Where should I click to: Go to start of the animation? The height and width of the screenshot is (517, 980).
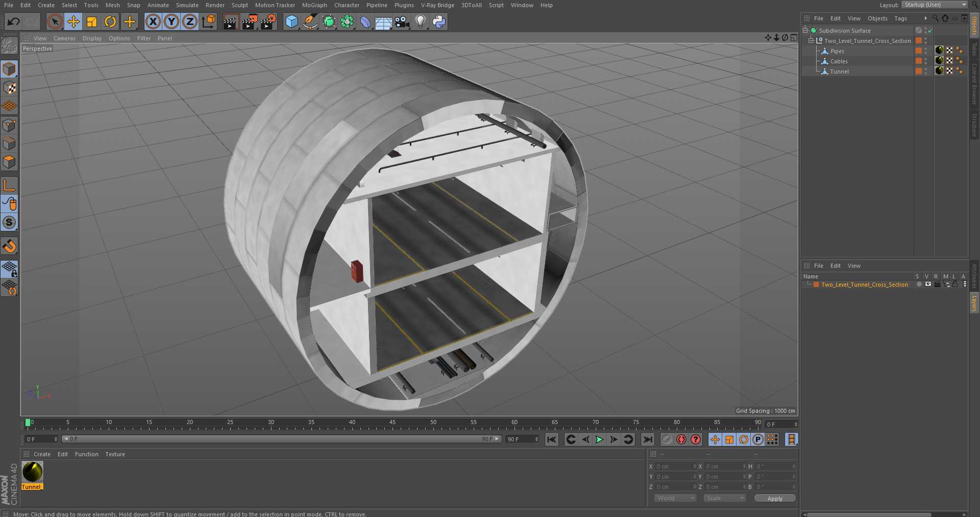point(551,439)
